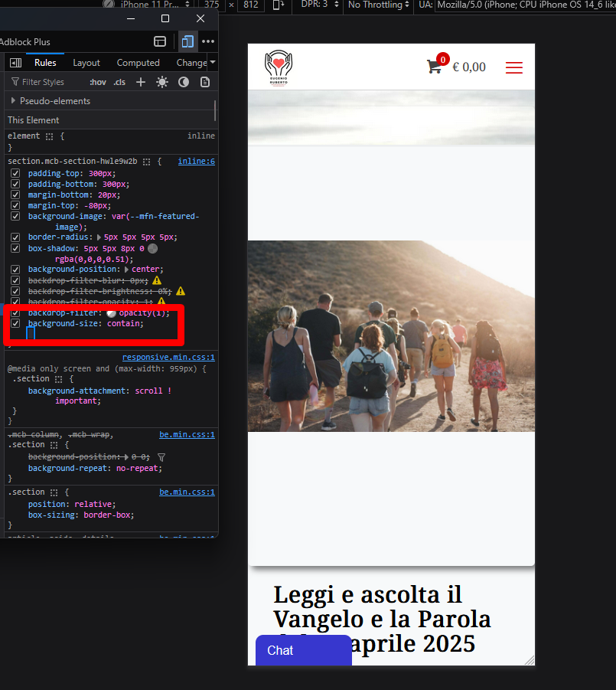Expand the Pseudo-elements section
This screenshot has height=690, width=616.
pyautogui.click(x=13, y=101)
